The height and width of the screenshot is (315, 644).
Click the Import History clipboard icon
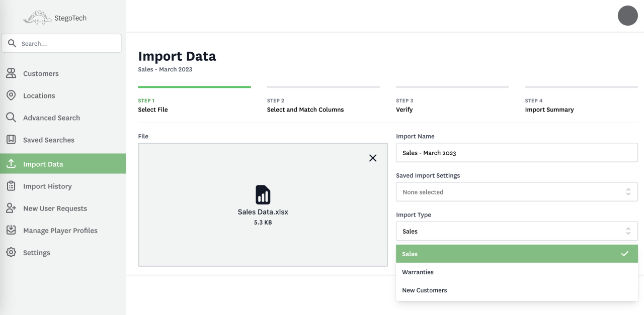point(11,186)
